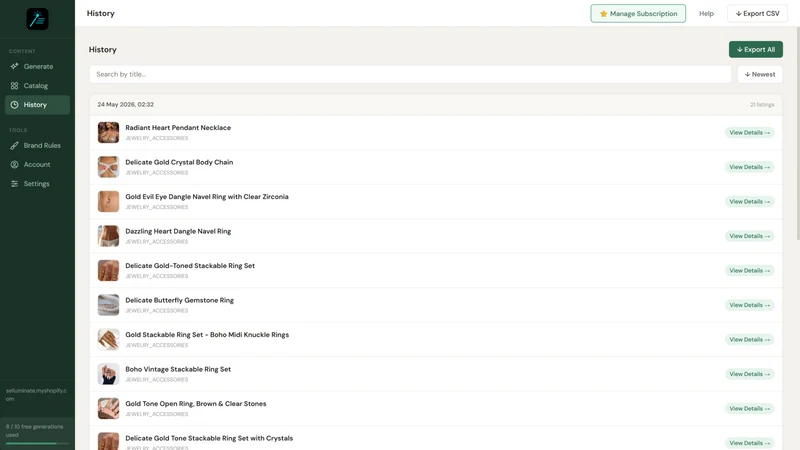Focus the Search by title field
The image size is (800, 450).
coord(410,74)
